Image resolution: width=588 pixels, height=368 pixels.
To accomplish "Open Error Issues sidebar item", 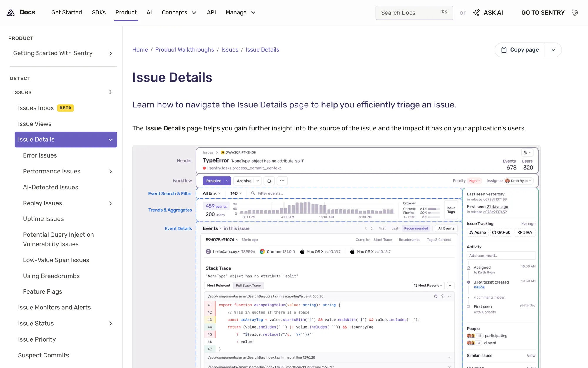I will 40,155.
